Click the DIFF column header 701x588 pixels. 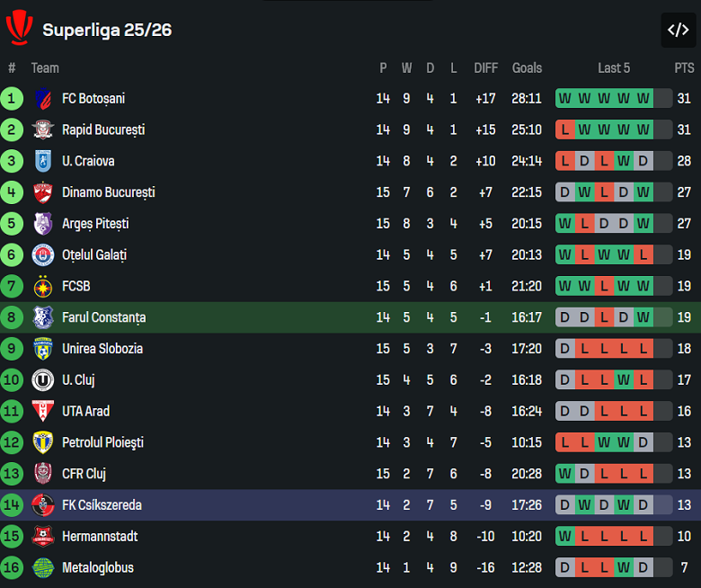click(x=485, y=67)
